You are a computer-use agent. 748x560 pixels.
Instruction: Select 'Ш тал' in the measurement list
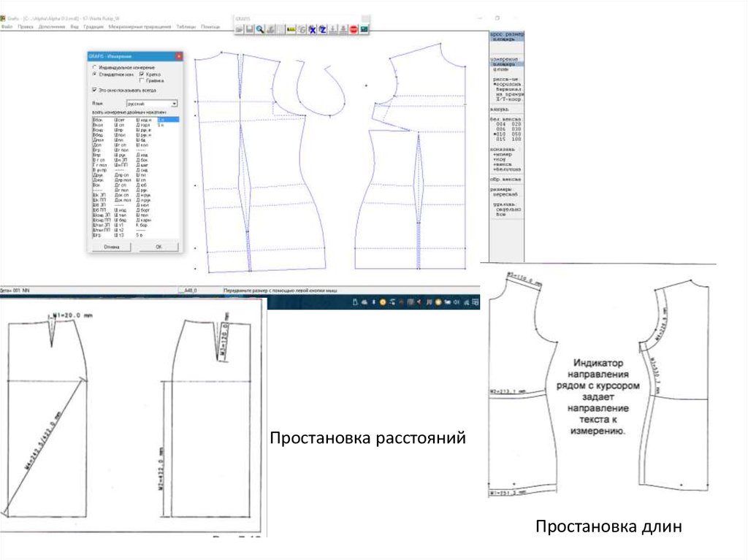click(121, 215)
